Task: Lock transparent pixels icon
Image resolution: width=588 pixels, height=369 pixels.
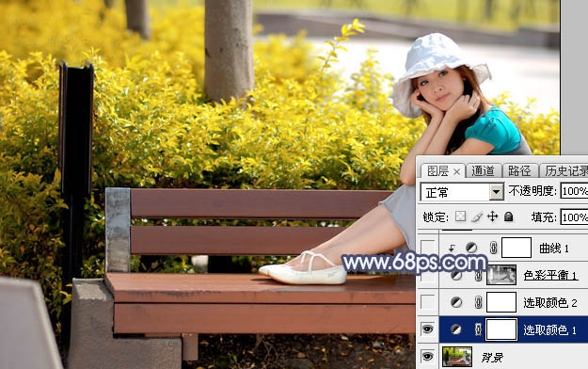Action: tap(460, 217)
